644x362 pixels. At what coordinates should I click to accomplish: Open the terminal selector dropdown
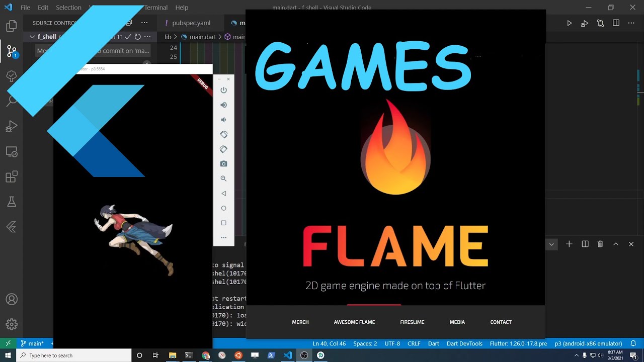551,244
